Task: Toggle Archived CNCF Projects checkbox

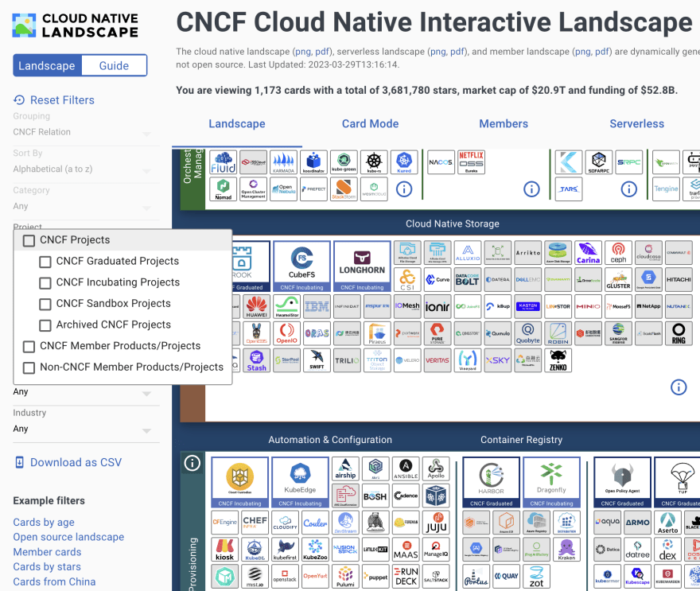Action: tap(45, 325)
